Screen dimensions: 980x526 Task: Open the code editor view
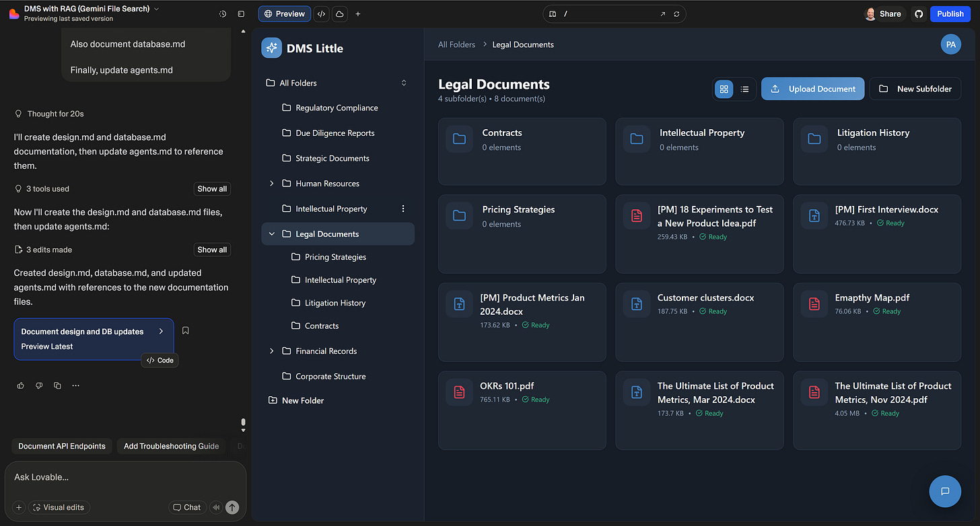click(321, 13)
